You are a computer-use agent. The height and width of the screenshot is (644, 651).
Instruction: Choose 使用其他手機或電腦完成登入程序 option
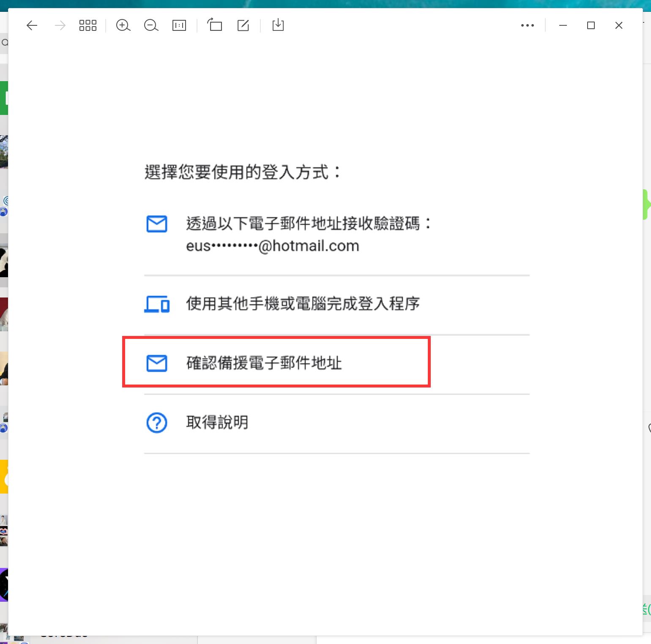pyautogui.click(x=303, y=304)
